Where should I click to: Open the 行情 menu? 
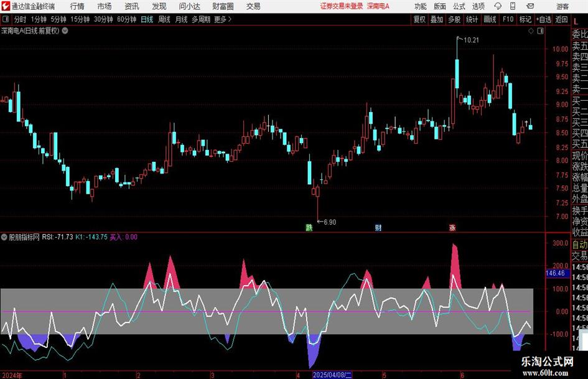coord(77,6)
